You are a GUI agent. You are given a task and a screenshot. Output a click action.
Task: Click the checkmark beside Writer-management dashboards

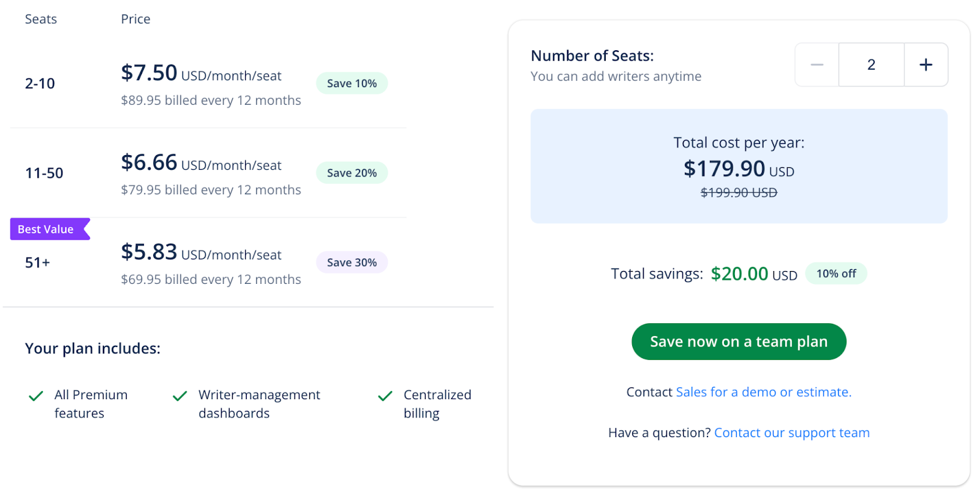pos(180,396)
